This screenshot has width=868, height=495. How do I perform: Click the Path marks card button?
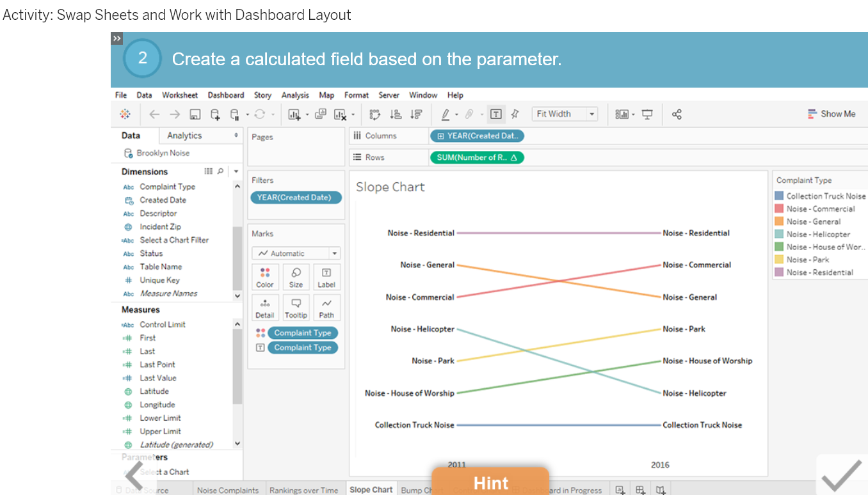click(326, 308)
